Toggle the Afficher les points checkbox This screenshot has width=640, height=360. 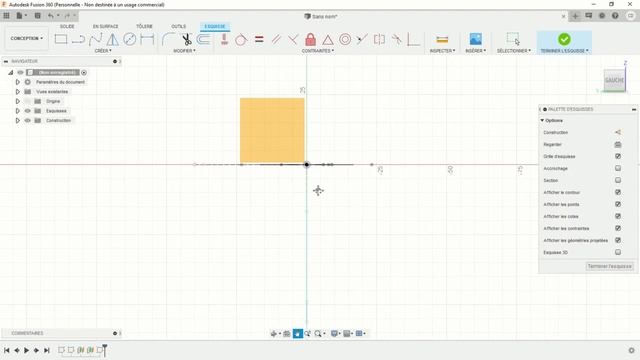tap(618, 204)
